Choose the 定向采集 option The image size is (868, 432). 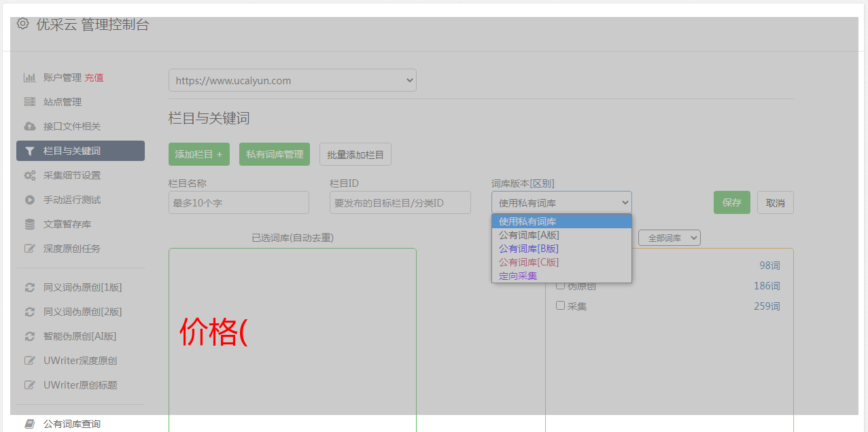518,276
